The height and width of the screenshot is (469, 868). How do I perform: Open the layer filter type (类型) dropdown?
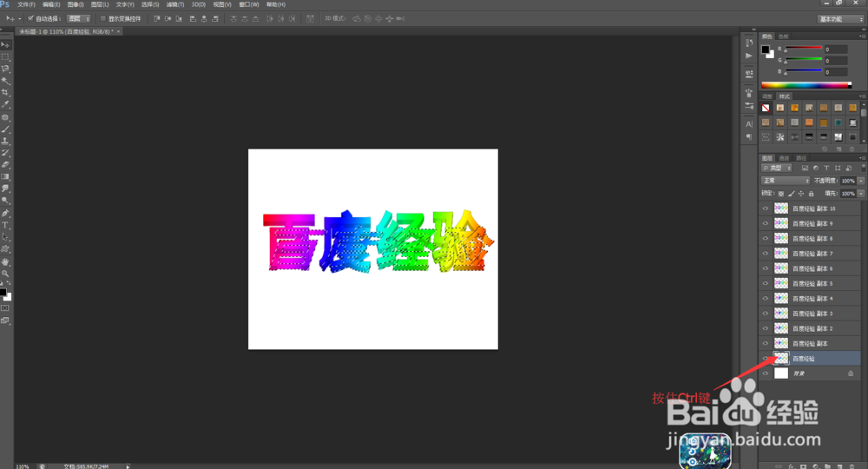[x=777, y=168]
